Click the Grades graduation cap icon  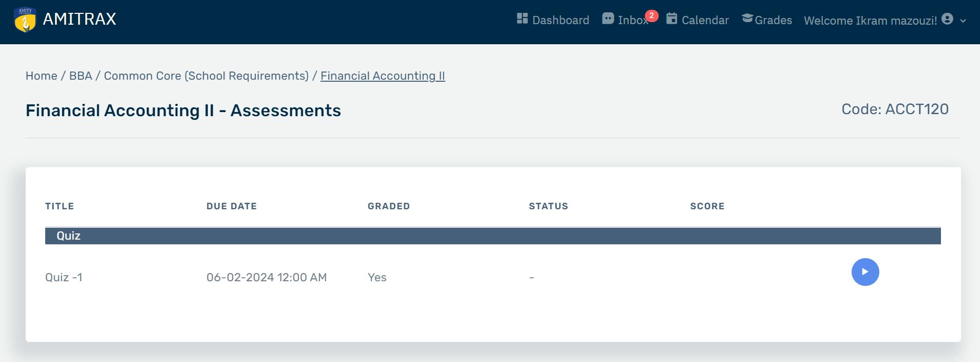pos(747,19)
